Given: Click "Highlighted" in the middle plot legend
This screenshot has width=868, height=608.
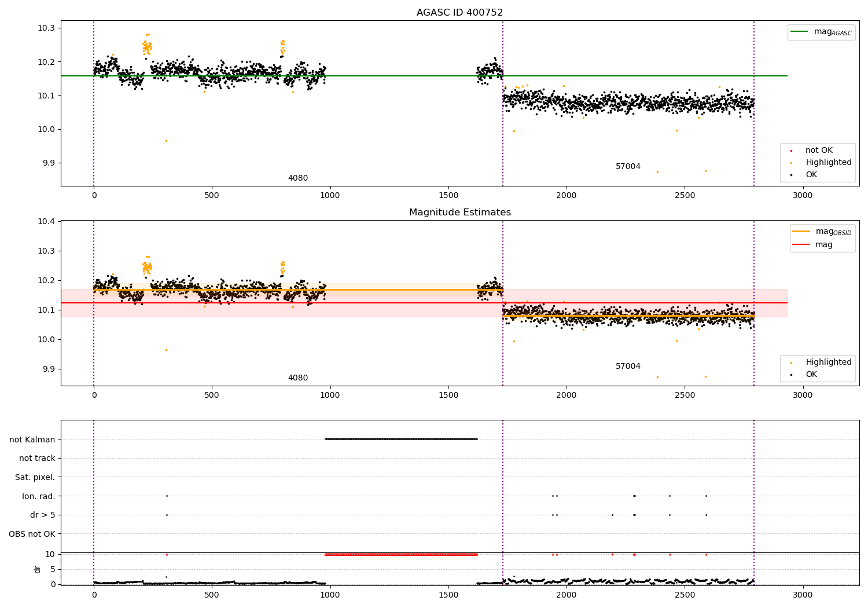Looking at the screenshot, I should (828, 362).
